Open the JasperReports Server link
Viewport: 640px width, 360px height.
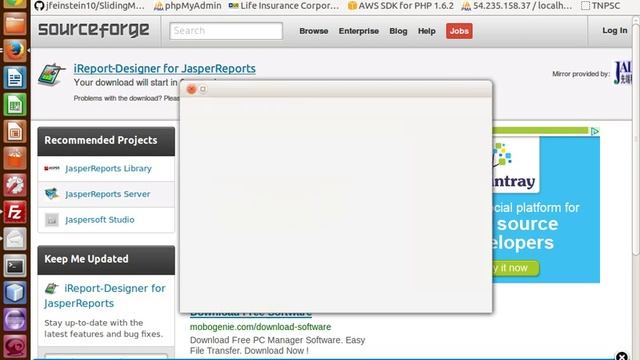coord(107,194)
